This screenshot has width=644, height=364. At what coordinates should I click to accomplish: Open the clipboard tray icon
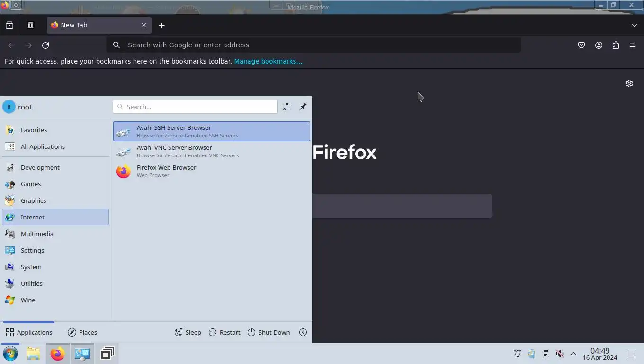pyautogui.click(x=546, y=354)
